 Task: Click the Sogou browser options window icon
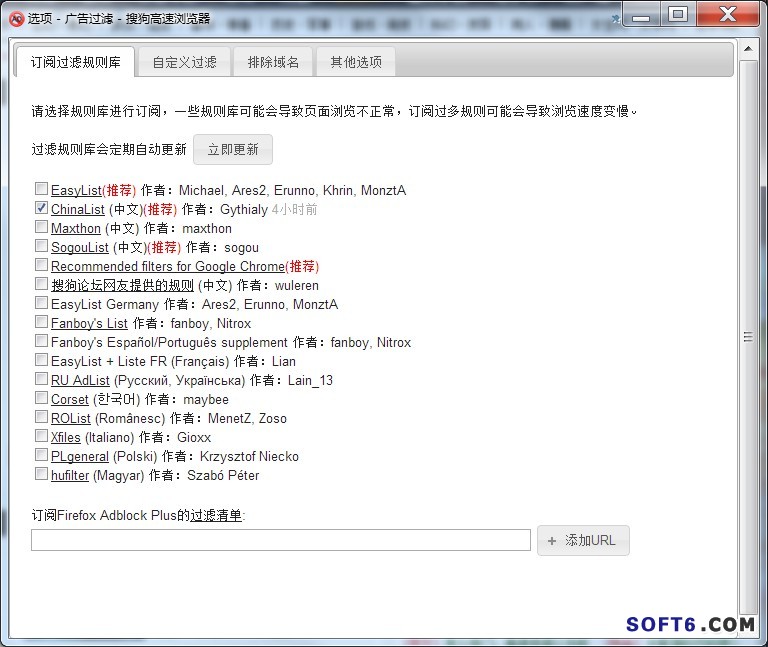point(15,16)
